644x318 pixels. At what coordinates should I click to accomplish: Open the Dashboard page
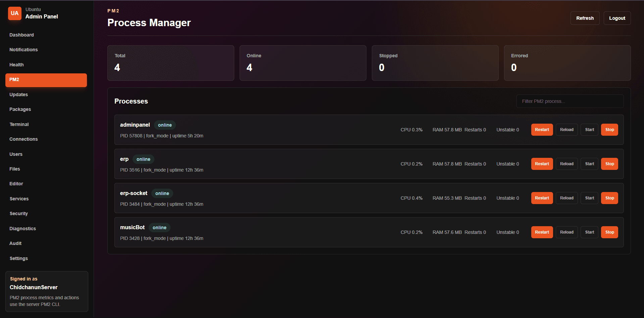(x=21, y=35)
